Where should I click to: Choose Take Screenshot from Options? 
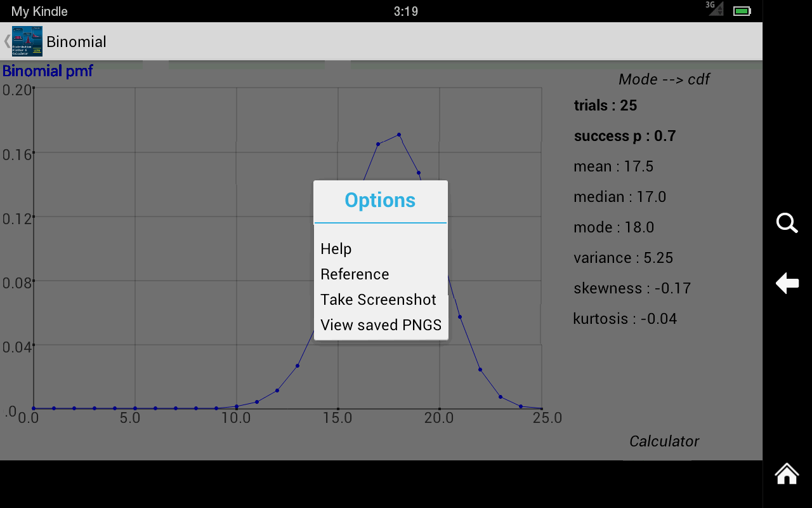[x=379, y=299]
